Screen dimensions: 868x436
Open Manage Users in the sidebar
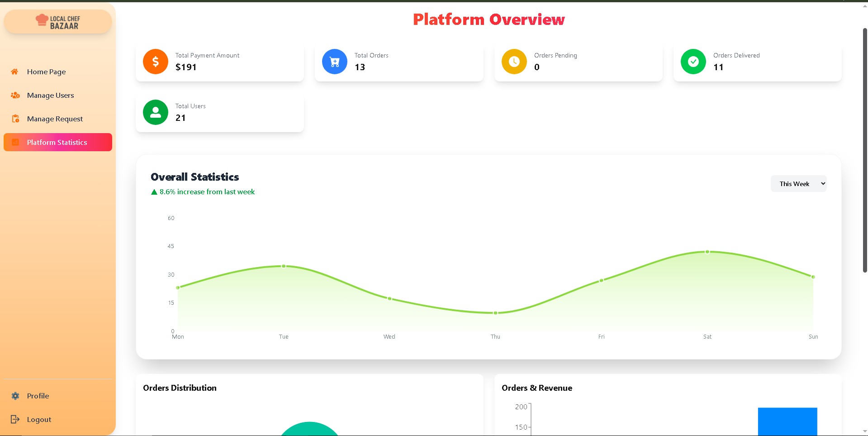[50, 96]
